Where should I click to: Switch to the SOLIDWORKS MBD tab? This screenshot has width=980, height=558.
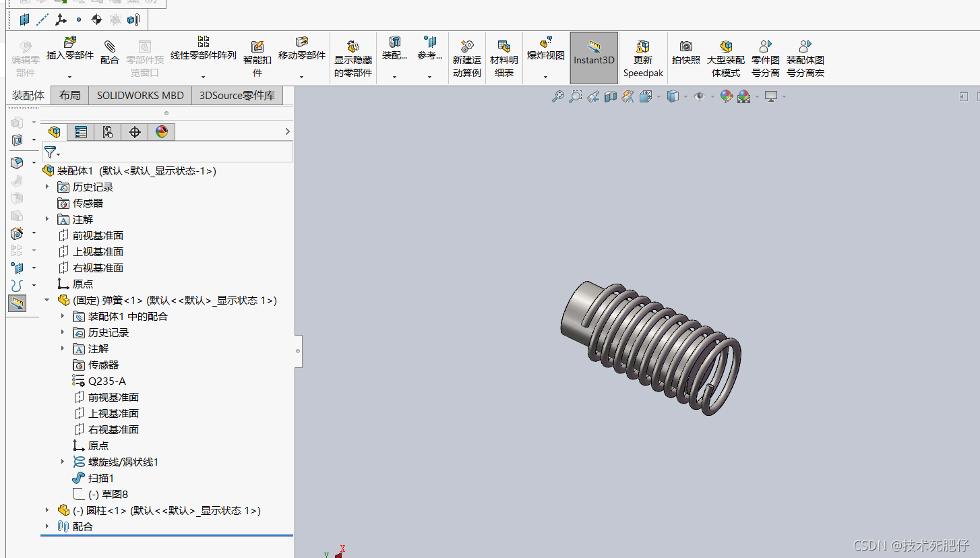click(140, 95)
